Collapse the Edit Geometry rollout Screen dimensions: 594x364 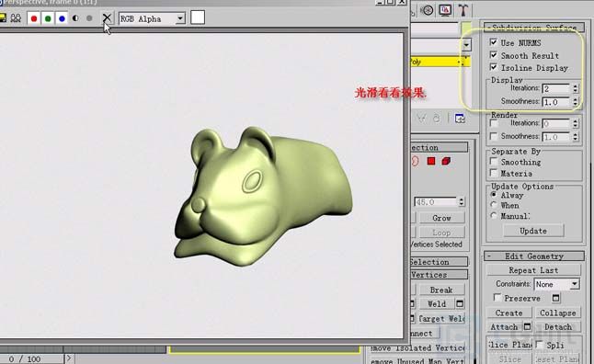(x=533, y=256)
